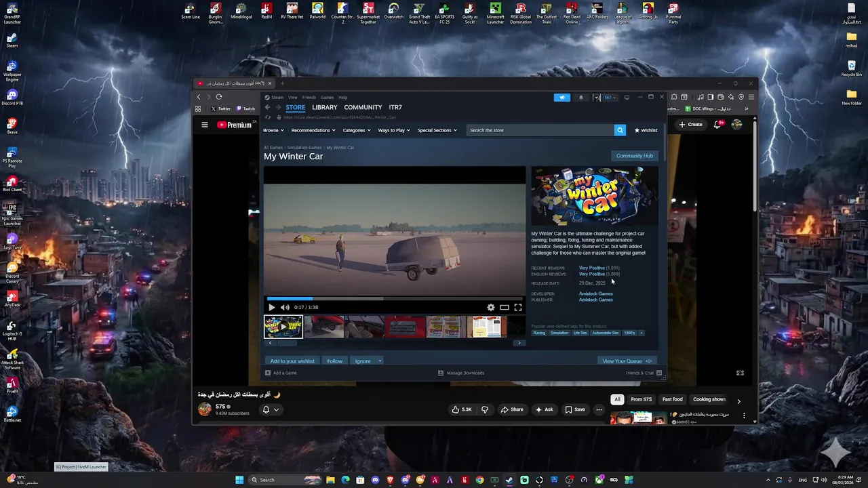Open Friends & Chat in Steam

[x=644, y=373]
